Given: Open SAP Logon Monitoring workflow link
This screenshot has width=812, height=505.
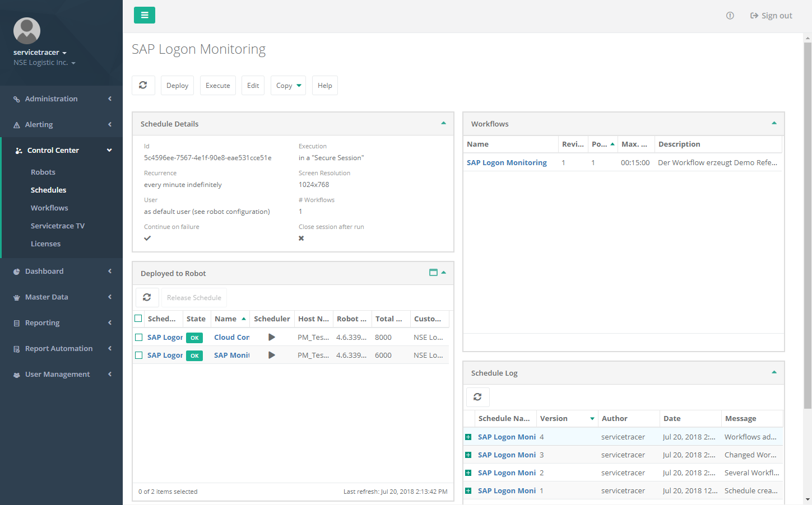Looking at the screenshot, I should [507, 162].
